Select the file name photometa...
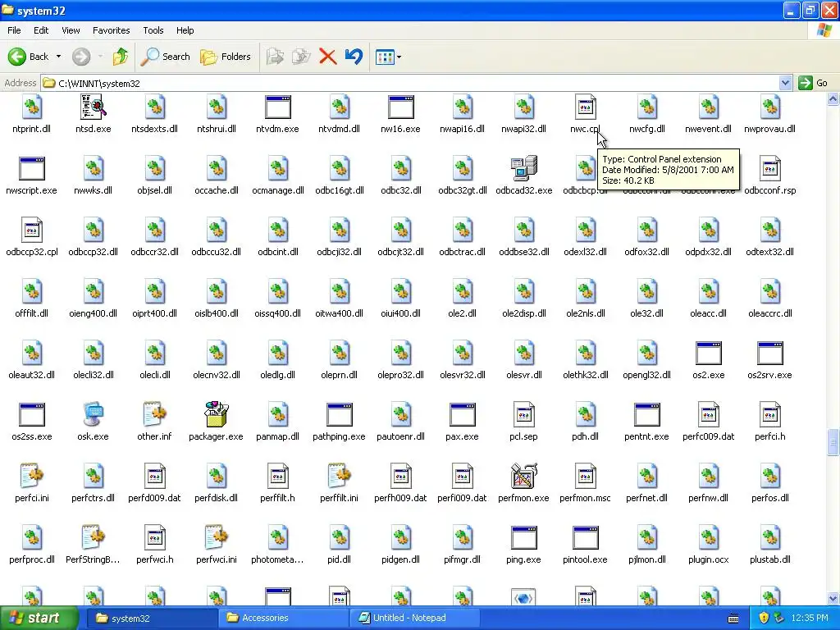The width and height of the screenshot is (840, 630). (x=277, y=559)
